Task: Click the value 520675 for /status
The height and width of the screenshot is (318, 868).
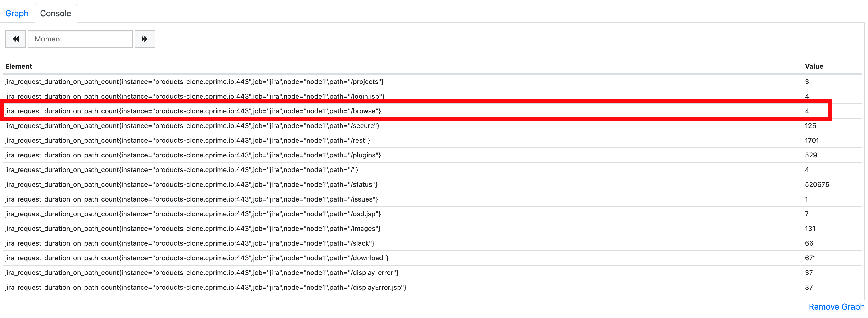Action: click(x=817, y=184)
